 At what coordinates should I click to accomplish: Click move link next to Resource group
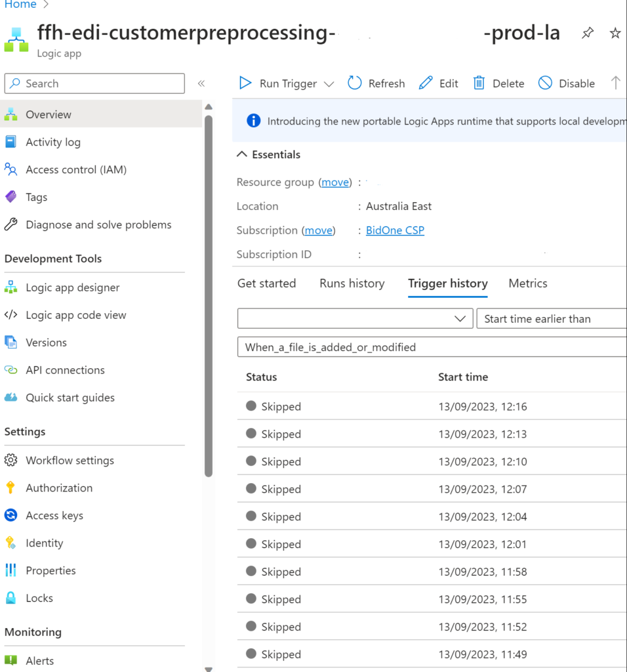coord(335,182)
